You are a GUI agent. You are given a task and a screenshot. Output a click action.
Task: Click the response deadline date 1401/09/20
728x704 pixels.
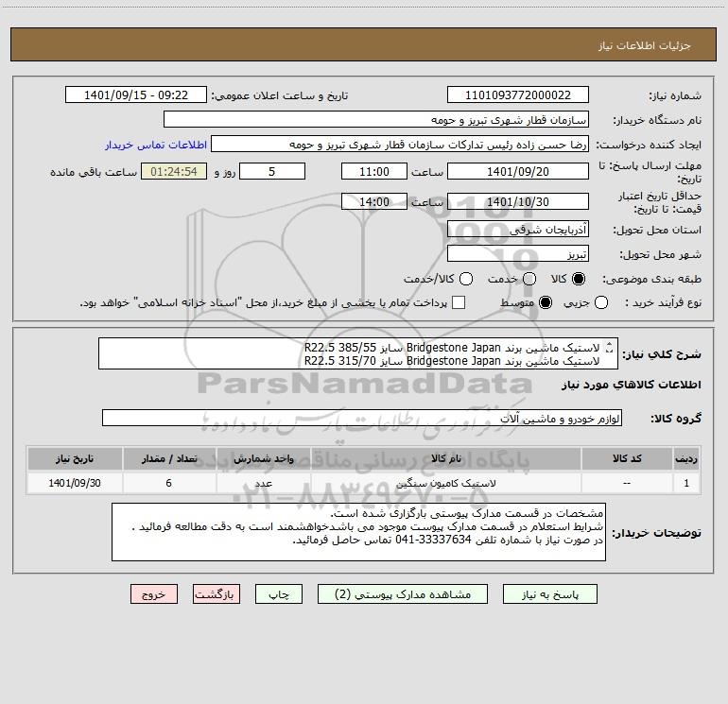518,171
